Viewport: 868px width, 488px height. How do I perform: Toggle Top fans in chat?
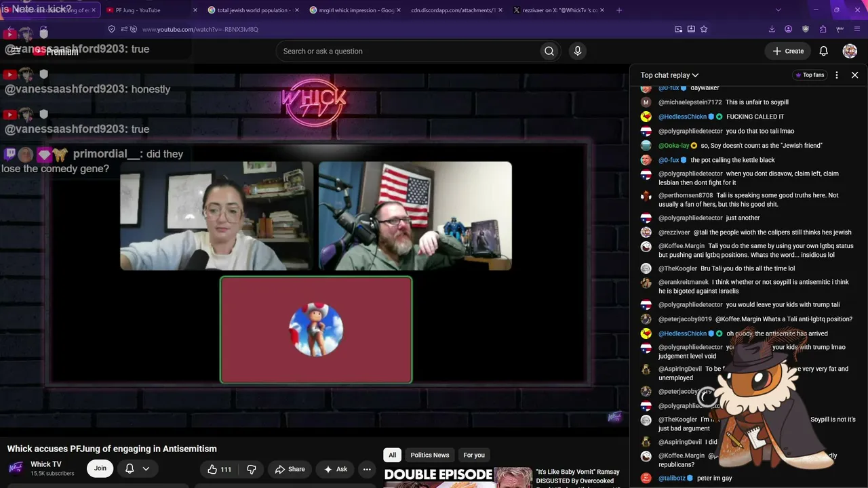point(810,75)
